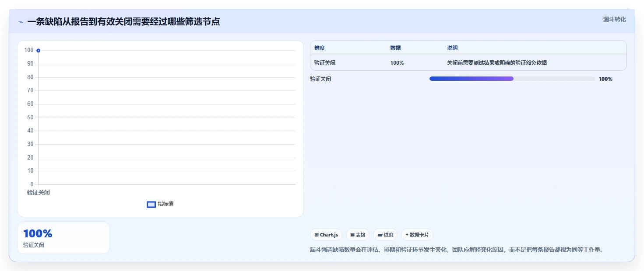Screen dimensions: 644x271
Task: Click the footnote starting 漏斗强调缺陷数量
Action: click(x=457, y=250)
